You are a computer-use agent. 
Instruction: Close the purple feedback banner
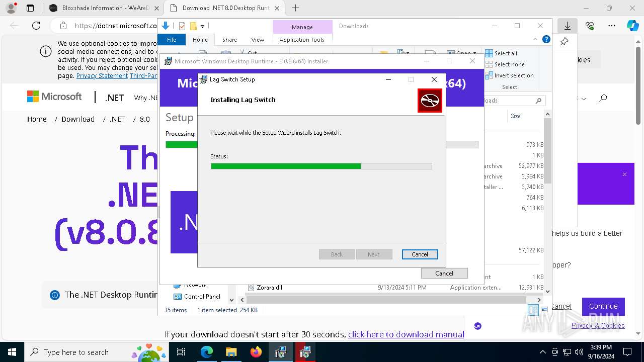[x=624, y=174]
